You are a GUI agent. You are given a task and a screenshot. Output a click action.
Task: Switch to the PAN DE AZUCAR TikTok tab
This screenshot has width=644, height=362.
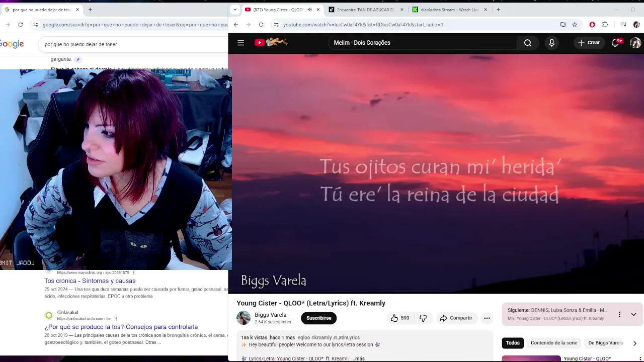(366, 10)
